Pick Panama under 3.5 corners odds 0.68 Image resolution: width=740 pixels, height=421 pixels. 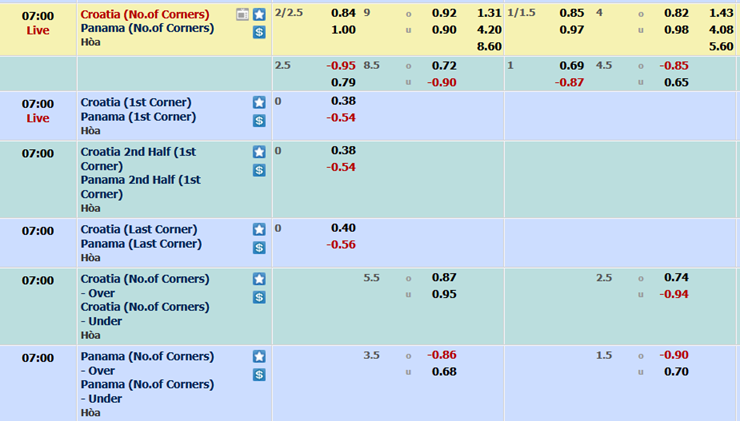444,371
